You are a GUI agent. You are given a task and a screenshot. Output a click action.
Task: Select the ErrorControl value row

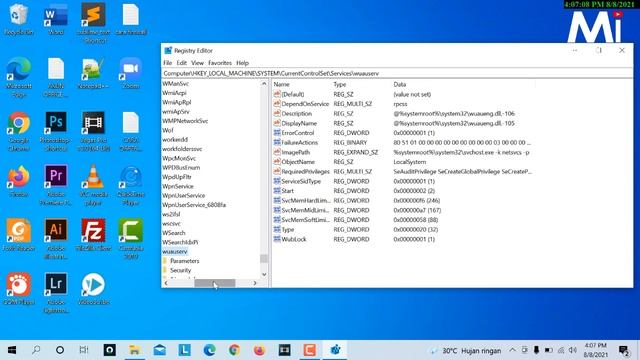(403, 133)
